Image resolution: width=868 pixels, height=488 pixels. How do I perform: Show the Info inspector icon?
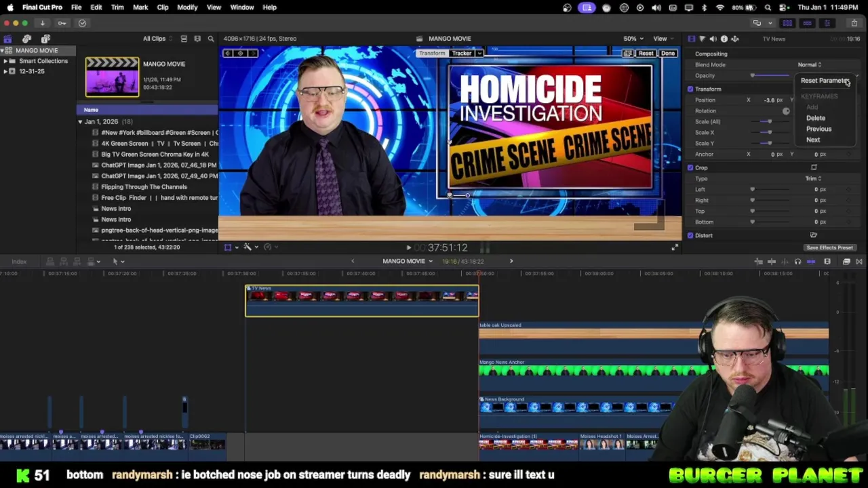(x=724, y=39)
